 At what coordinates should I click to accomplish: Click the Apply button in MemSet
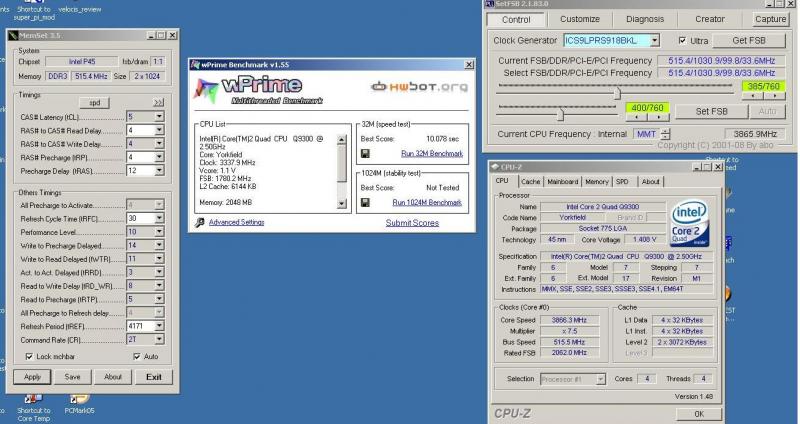point(32,377)
